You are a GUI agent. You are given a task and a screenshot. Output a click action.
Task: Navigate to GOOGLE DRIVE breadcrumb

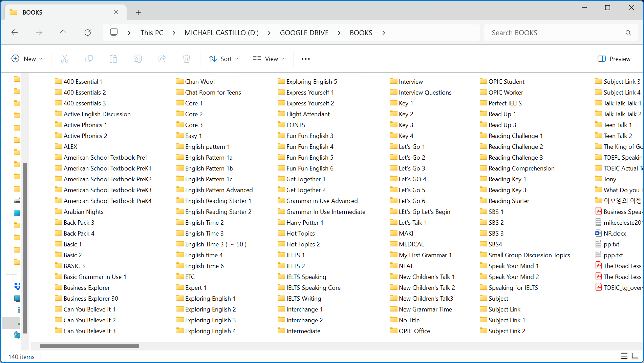(x=304, y=33)
